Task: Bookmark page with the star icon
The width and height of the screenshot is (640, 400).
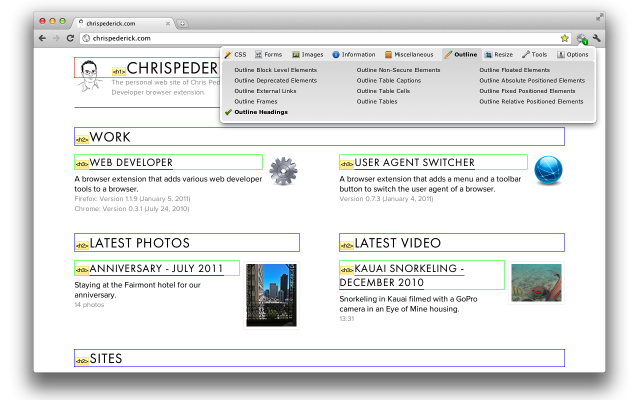Action: tap(564, 38)
